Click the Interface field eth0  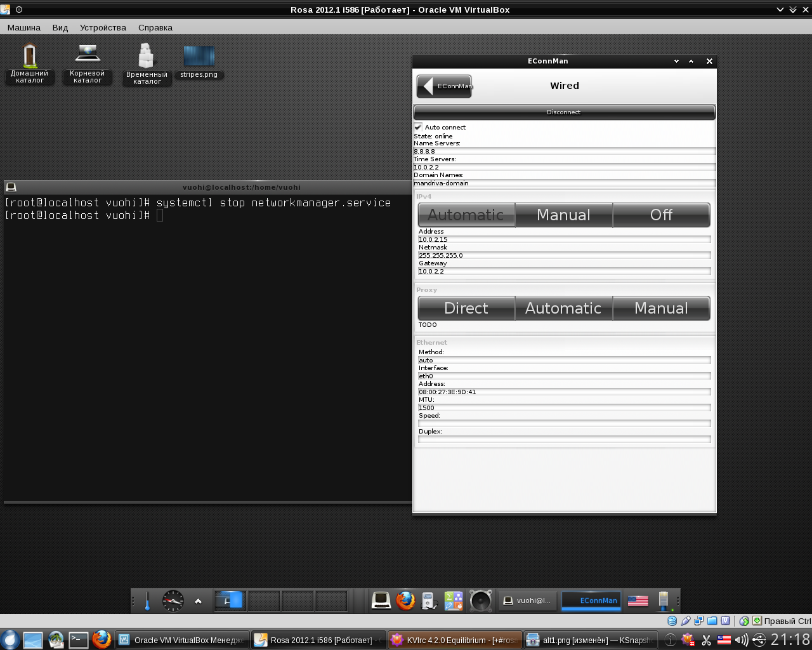pyautogui.click(x=565, y=376)
